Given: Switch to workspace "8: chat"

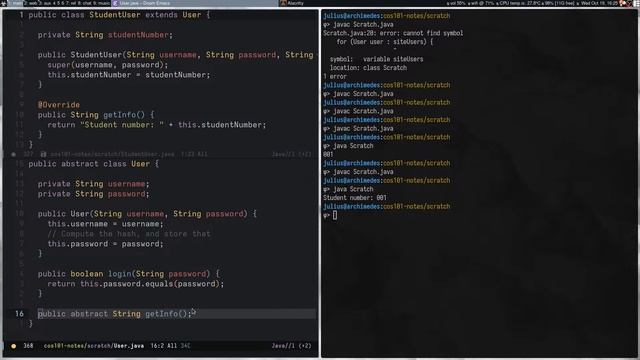Looking at the screenshot, I should tap(84, 3).
